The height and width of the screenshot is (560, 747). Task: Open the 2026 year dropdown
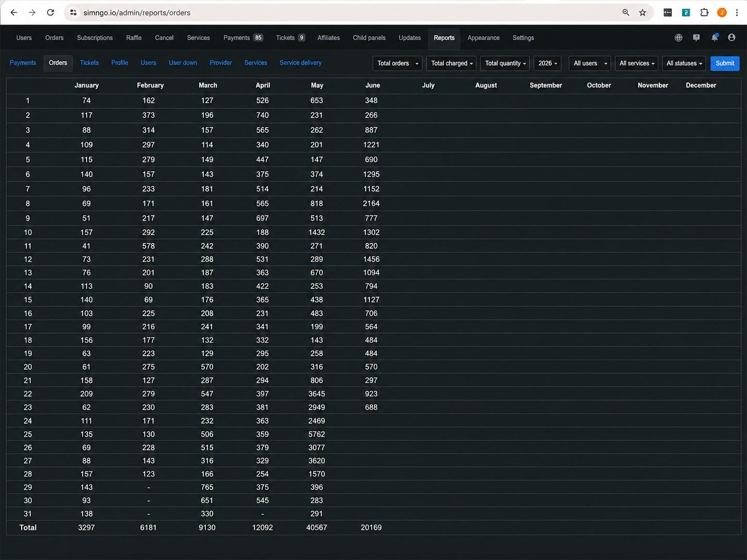pos(547,63)
